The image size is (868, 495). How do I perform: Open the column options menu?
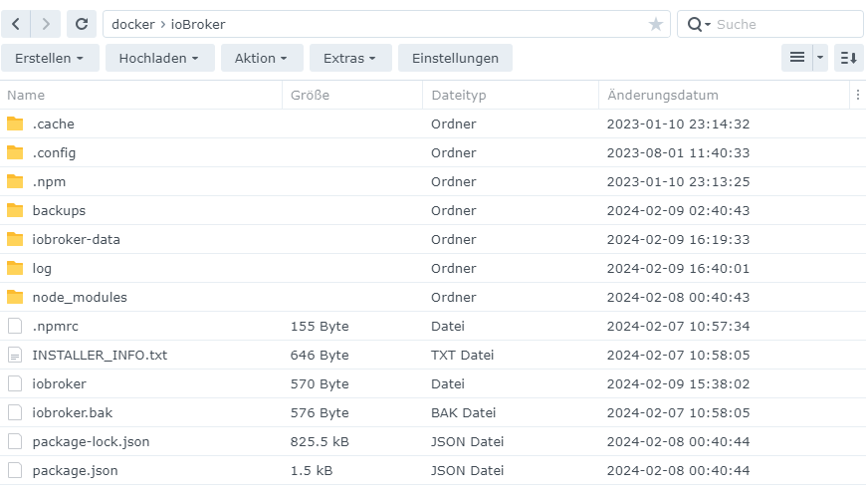857,95
